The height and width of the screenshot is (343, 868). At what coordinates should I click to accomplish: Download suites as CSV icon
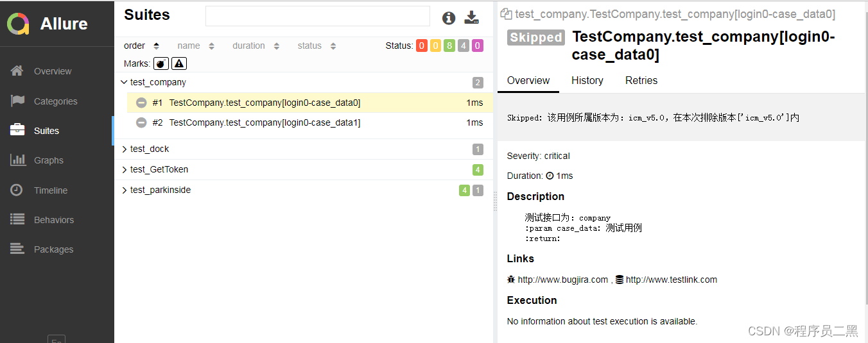pyautogui.click(x=472, y=17)
